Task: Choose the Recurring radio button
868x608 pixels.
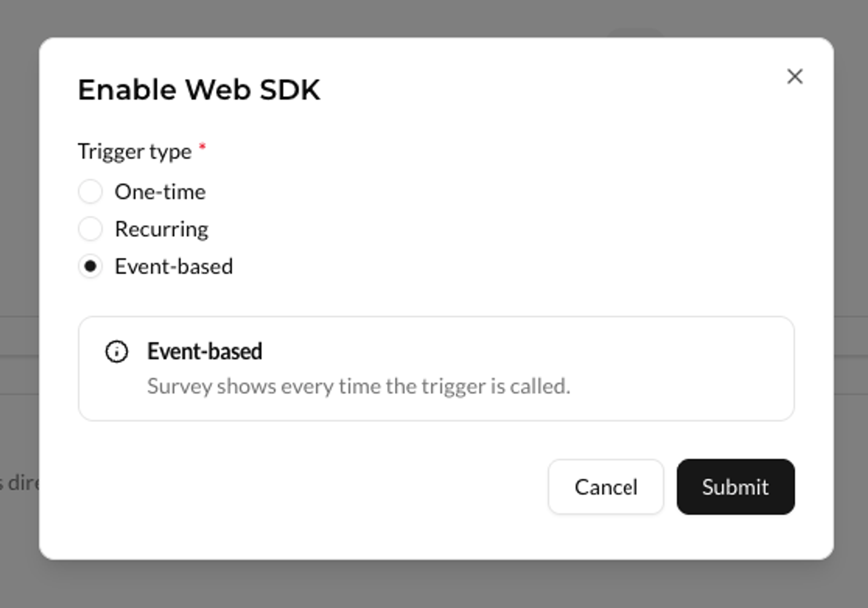Action: coord(90,229)
